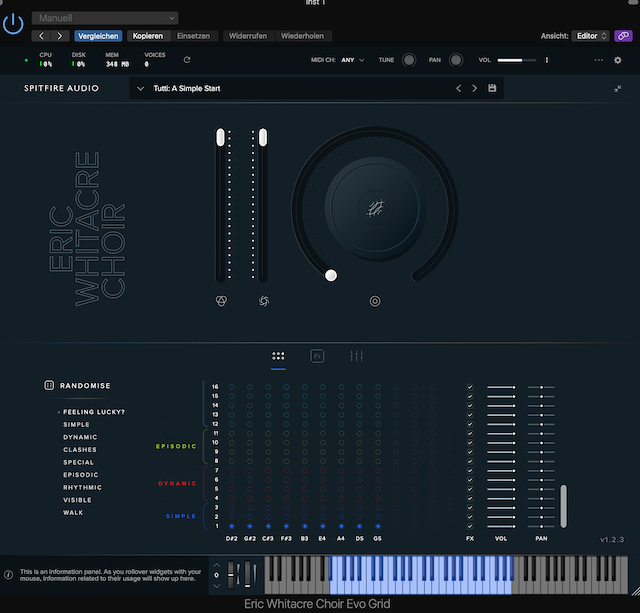Click the hash logo in knob center

pos(376,208)
